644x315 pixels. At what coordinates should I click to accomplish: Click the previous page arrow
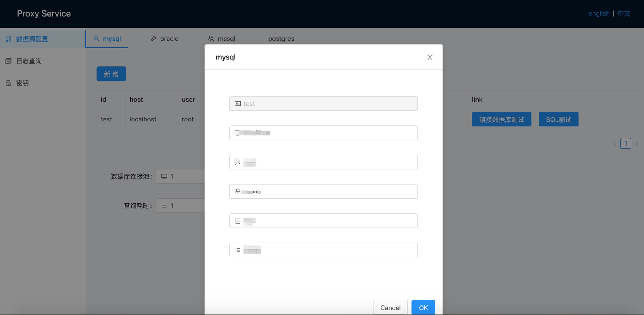tap(615, 144)
